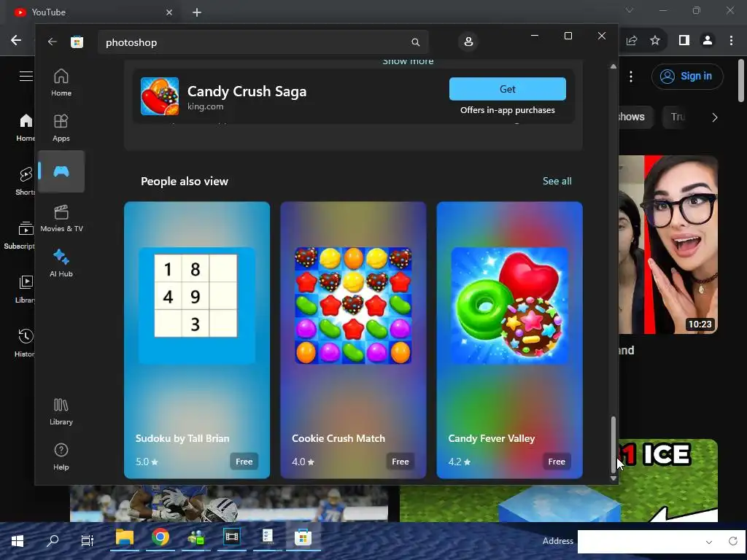The width and height of the screenshot is (747, 560).
Task: Open the Store account profile icon
Action: [468, 42]
